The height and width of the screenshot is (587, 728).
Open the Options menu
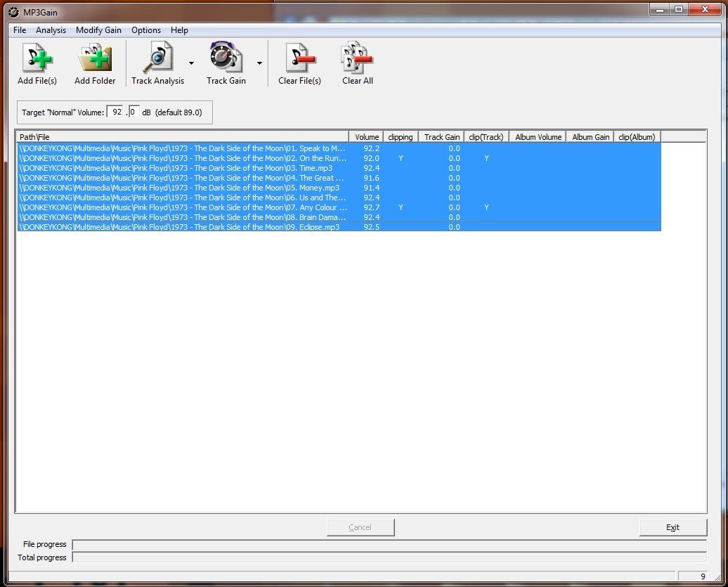[146, 30]
